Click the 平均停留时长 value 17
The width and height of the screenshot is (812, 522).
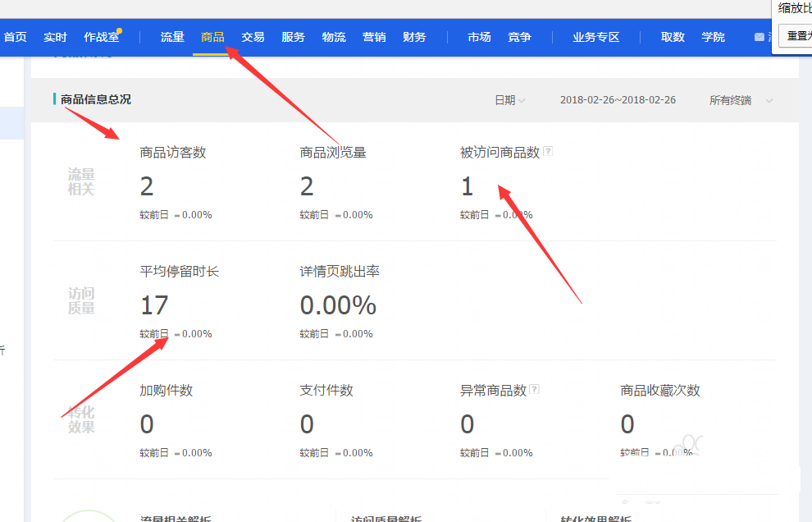(154, 305)
